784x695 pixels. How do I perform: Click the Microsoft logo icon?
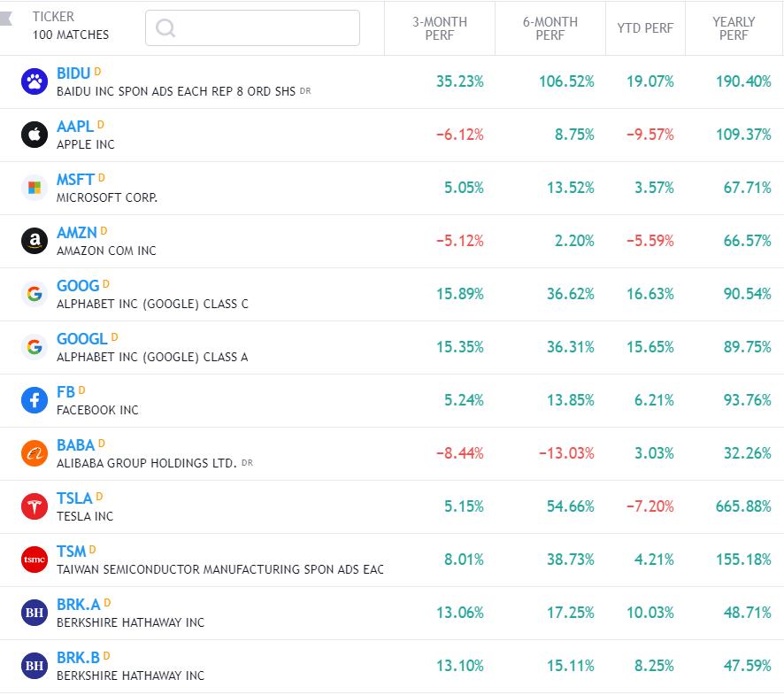click(35, 188)
